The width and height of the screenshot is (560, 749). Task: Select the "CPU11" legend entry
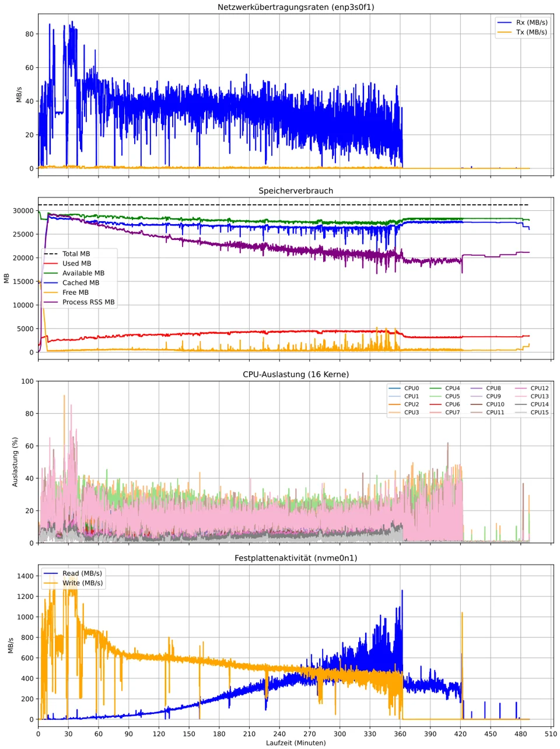point(488,413)
